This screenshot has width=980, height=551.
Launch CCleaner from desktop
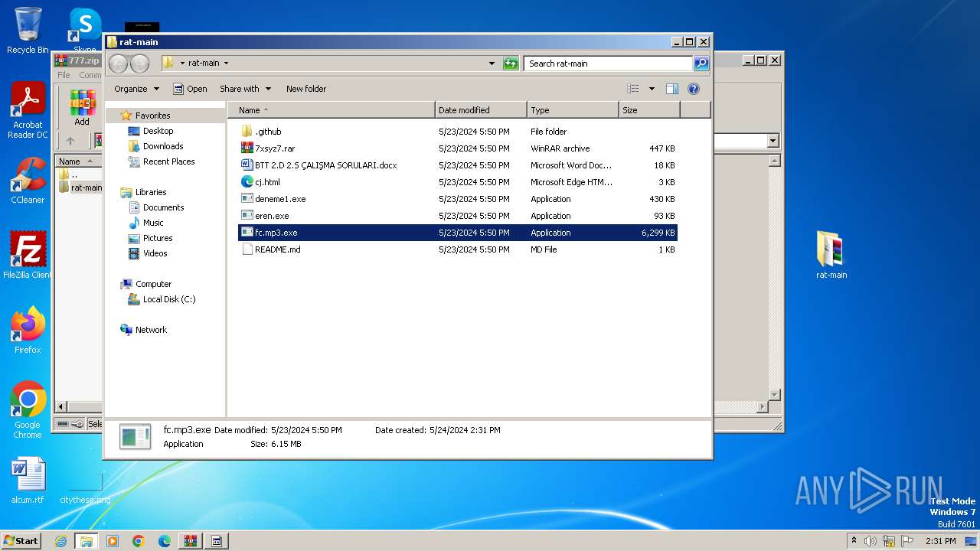pos(28,181)
